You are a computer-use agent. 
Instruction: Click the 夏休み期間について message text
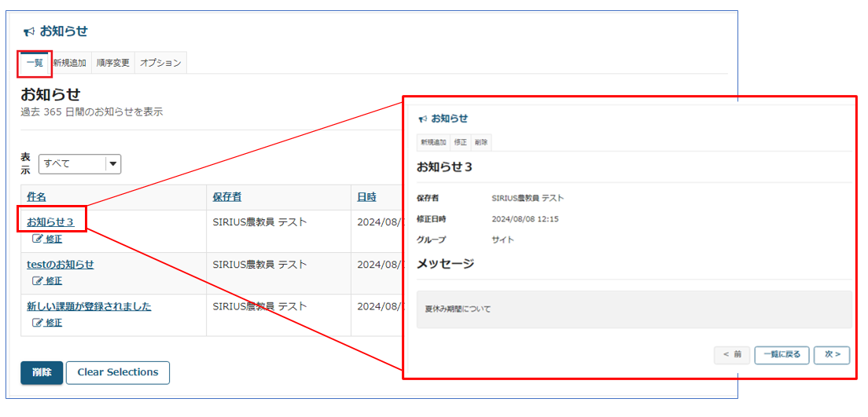click(x=458, y=309)
